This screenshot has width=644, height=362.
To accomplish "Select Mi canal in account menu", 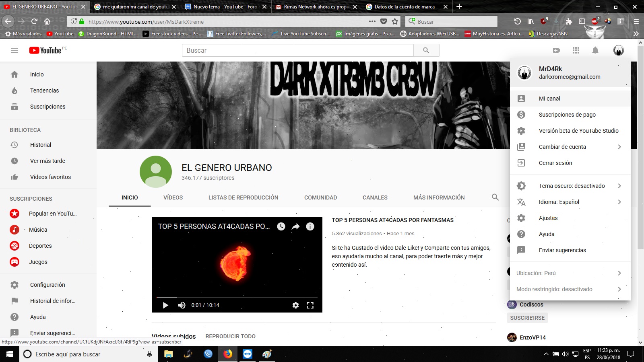I will 570,99.
